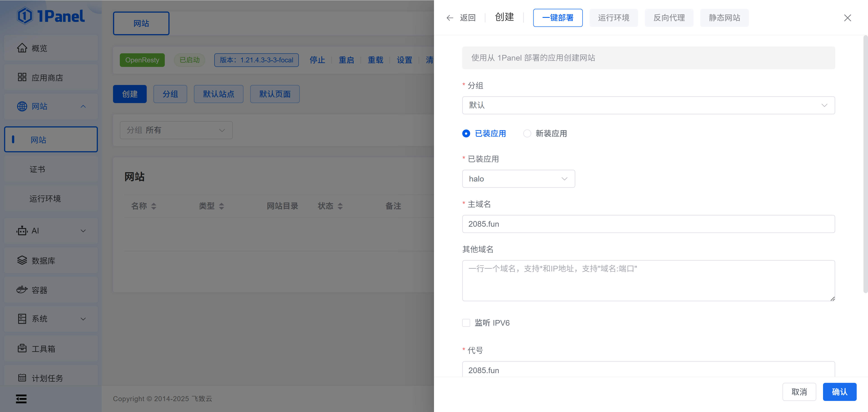Click the 确认 button
The height and width of the screenshot is (412, 868).
coord(839,392)
